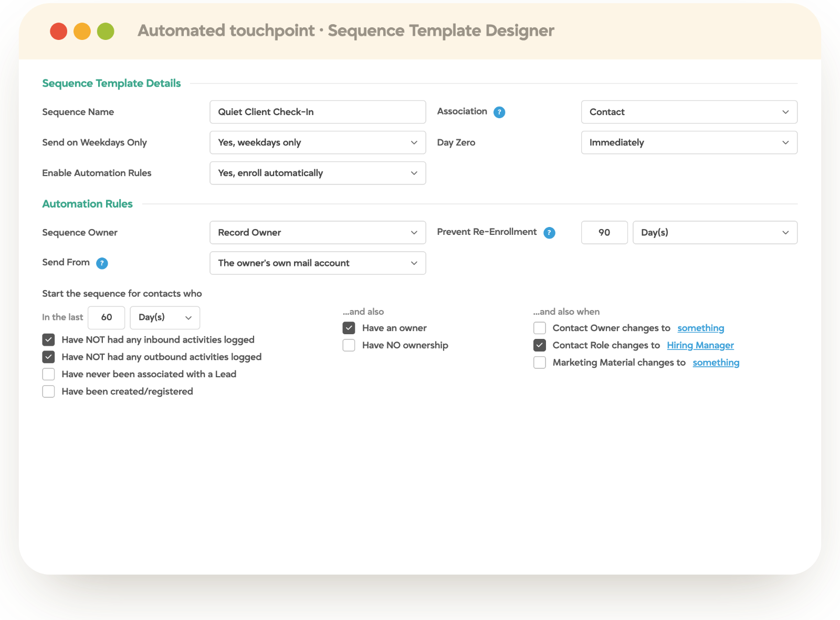Click the Start the sequence for contacts who text
The width and height of the screenshot is (840, 620).
[x=122, y=294]
